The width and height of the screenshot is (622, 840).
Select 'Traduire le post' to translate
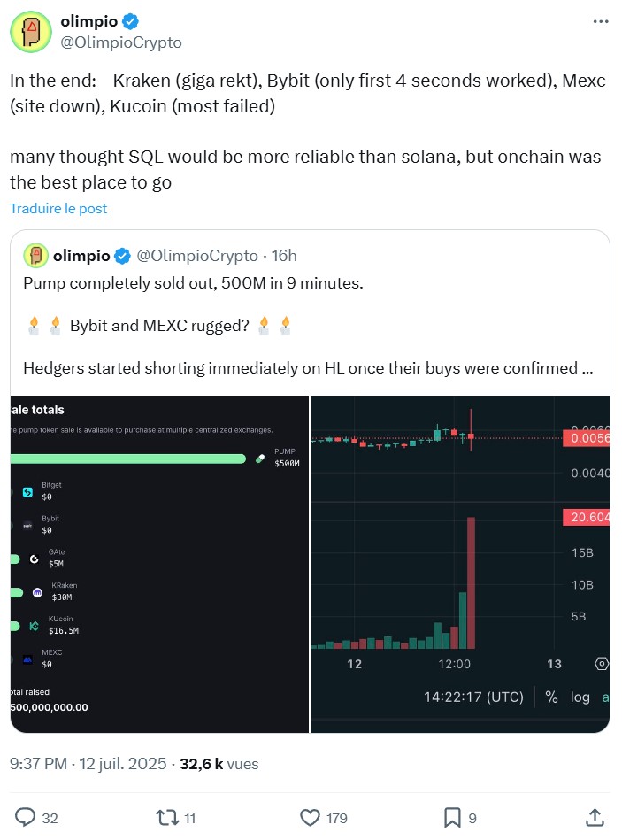click(58, 208)
